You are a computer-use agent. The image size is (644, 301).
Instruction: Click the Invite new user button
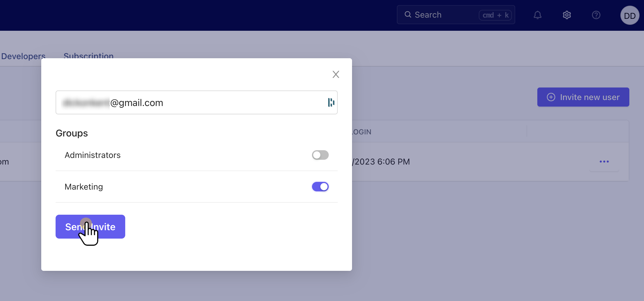(x=583, y=97)
